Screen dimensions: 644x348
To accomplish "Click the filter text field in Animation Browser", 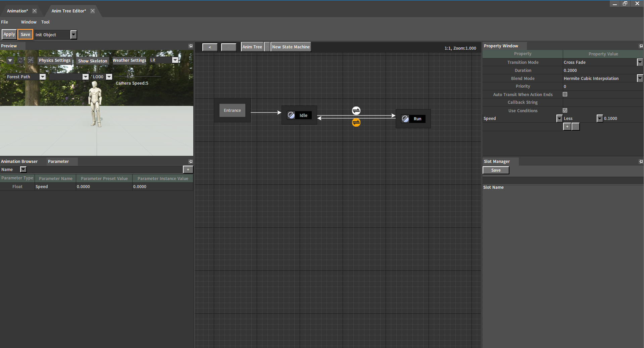I will [x=105, y=170].
